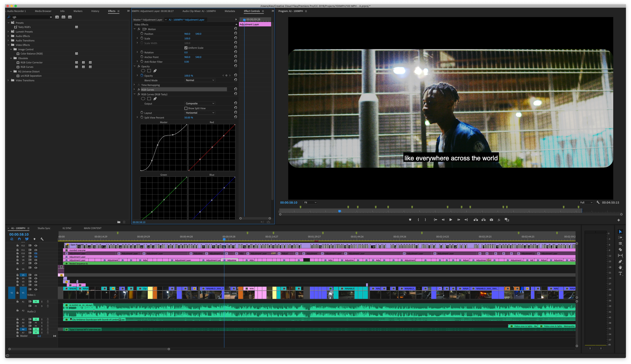Viewport: 631px width, 364px height.
Task: Enable the Show Split View checkbox
Action: click(x=186, y=108)
